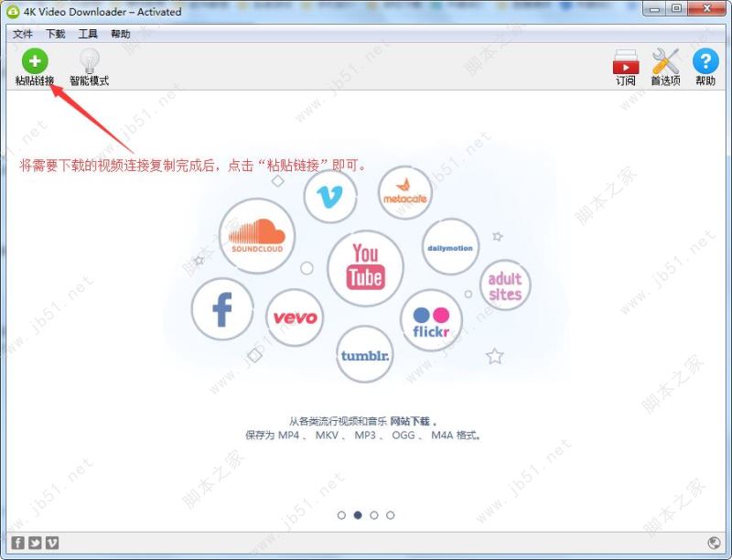This screenshot has height=560, width=732.
Task: Click the Metacafe logo bubble
Action: 404,193
